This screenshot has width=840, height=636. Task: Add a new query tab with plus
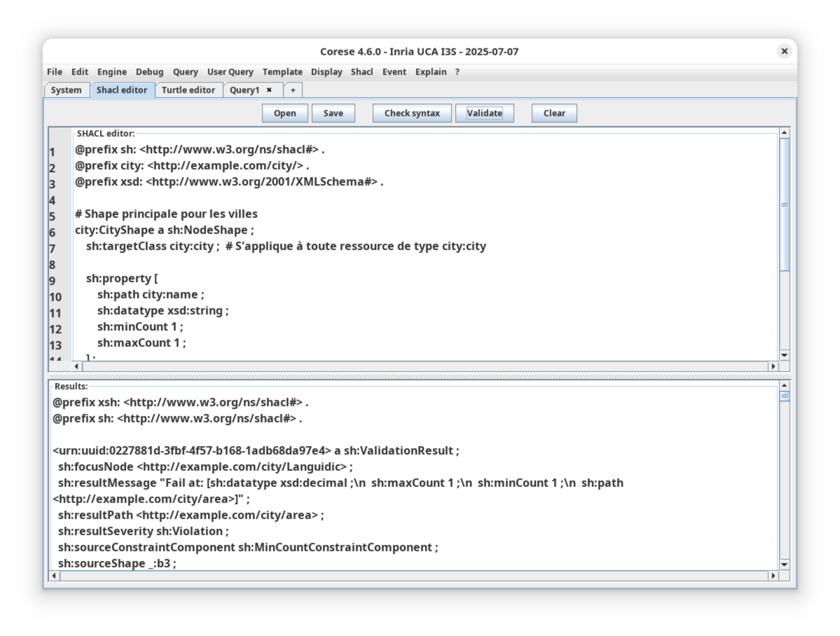pos(293,90)
